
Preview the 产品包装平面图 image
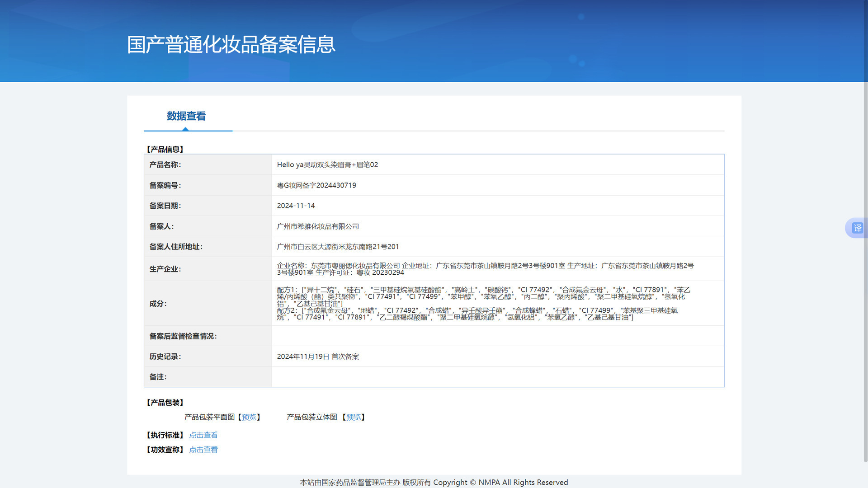click(249, 417)
